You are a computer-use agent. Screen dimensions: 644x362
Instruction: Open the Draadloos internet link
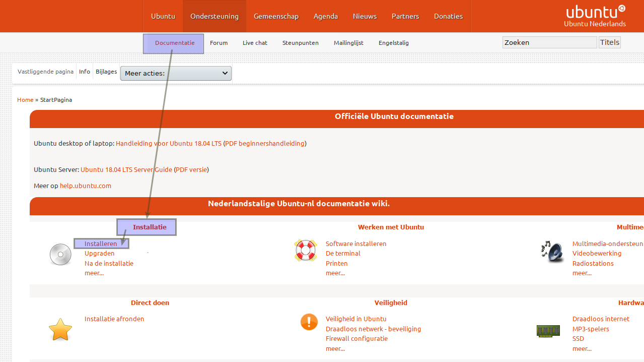point(601,319)
